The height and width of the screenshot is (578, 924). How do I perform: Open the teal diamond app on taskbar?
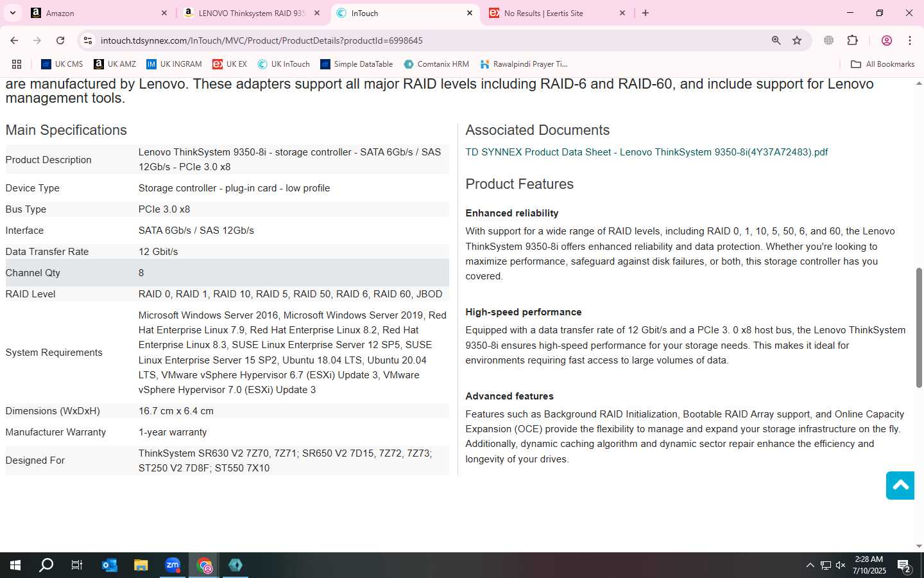[x=235, y=565]
